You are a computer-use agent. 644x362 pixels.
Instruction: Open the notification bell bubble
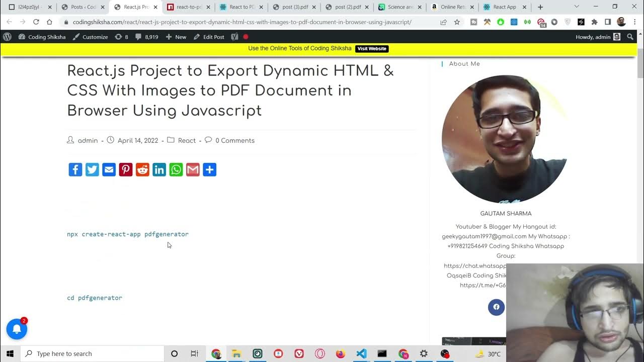click(17, 329)
